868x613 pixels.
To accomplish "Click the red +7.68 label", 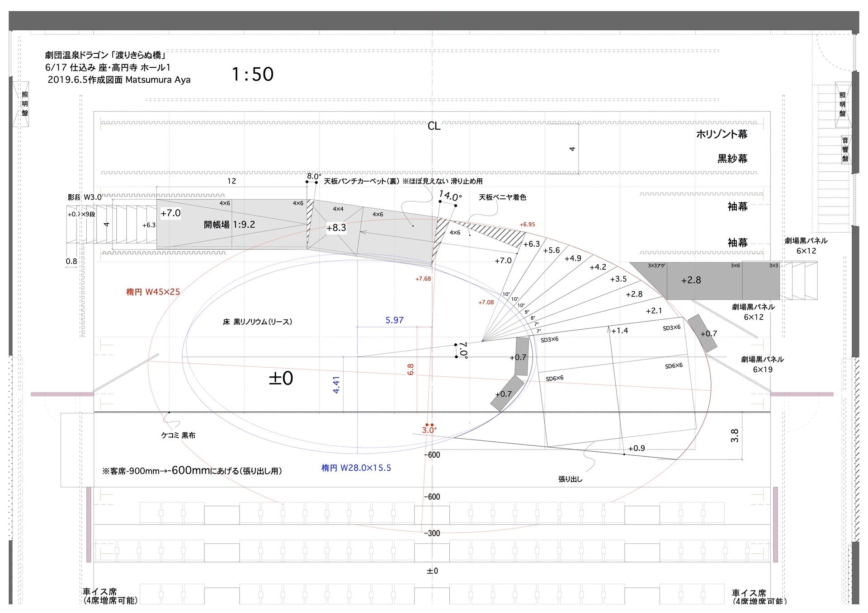I will pos(423,279).
